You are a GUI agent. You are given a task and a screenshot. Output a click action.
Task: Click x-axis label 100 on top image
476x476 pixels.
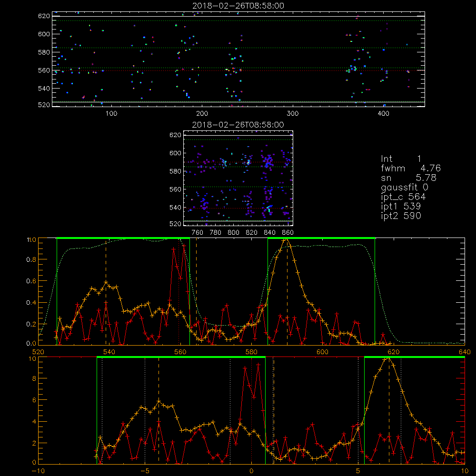(x=111, y=114)
